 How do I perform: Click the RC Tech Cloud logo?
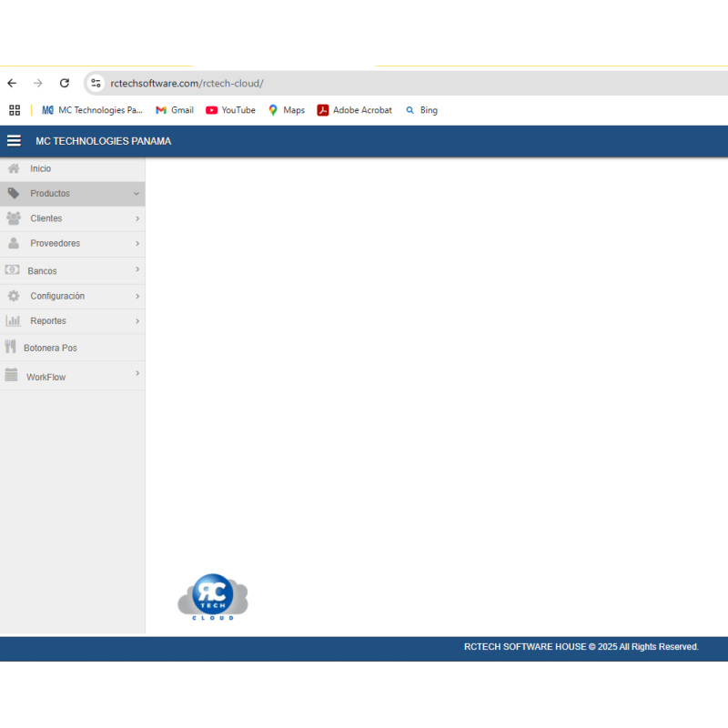click(x=213, y=597)
